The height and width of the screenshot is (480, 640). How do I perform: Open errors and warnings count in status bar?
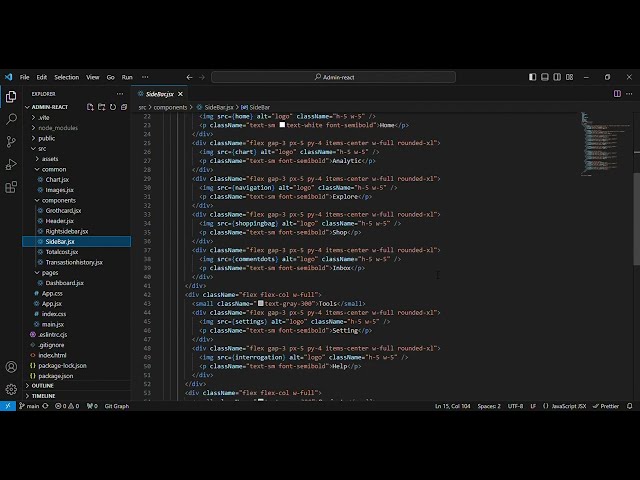67,406
